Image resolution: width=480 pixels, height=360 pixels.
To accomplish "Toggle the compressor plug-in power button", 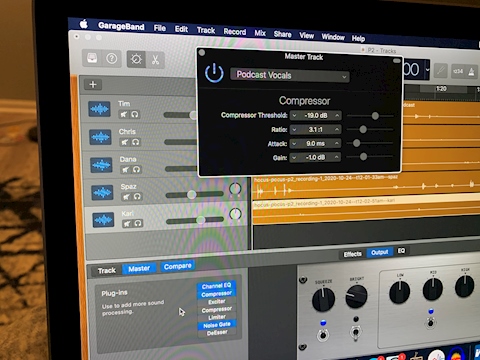I will tap(214, 73).
